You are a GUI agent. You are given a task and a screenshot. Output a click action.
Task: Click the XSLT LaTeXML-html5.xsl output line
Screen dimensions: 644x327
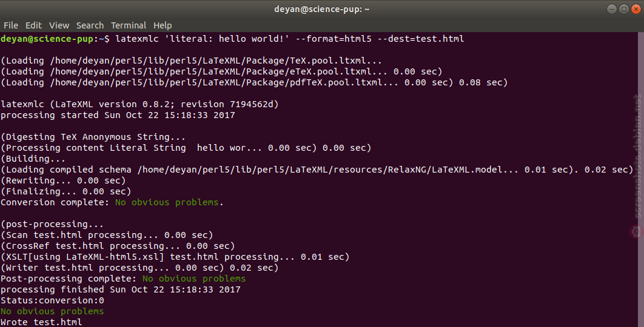coord(175,257)
